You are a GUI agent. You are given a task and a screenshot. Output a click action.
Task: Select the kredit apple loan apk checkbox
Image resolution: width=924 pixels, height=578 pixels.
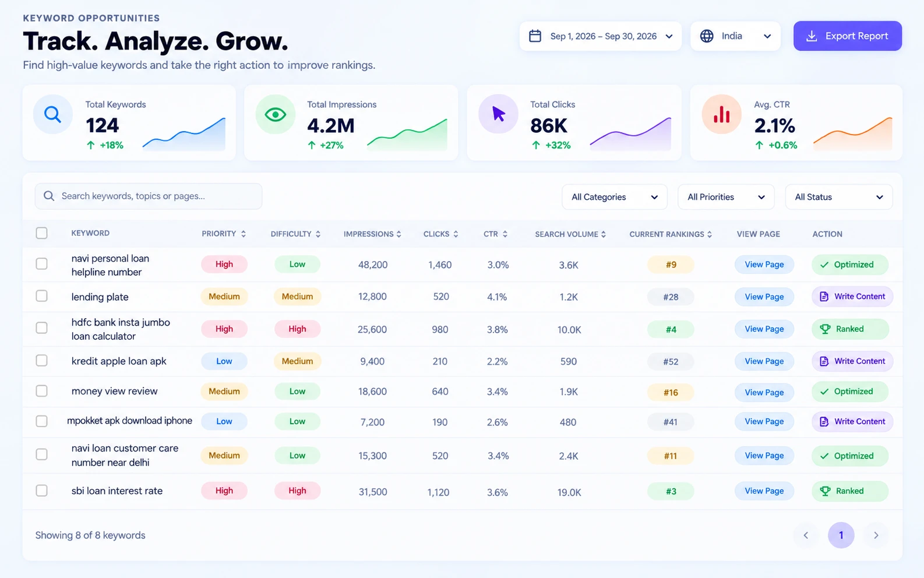coord(41,361)
